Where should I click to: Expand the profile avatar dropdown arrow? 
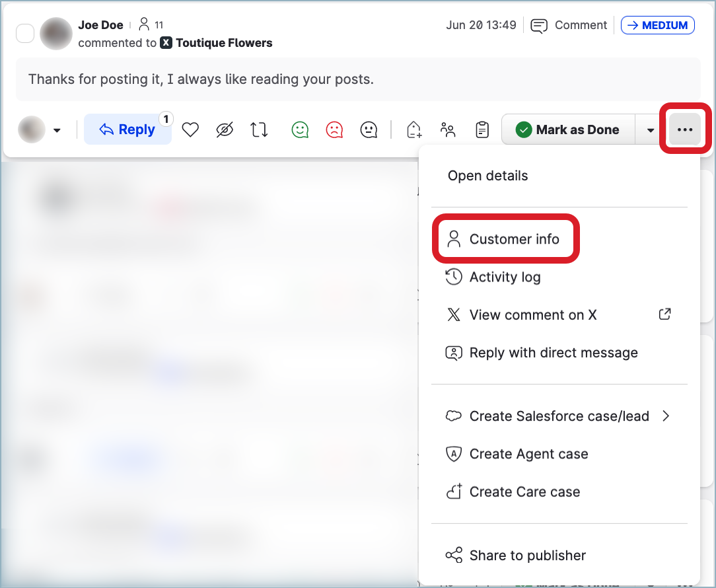coord(57,131)
